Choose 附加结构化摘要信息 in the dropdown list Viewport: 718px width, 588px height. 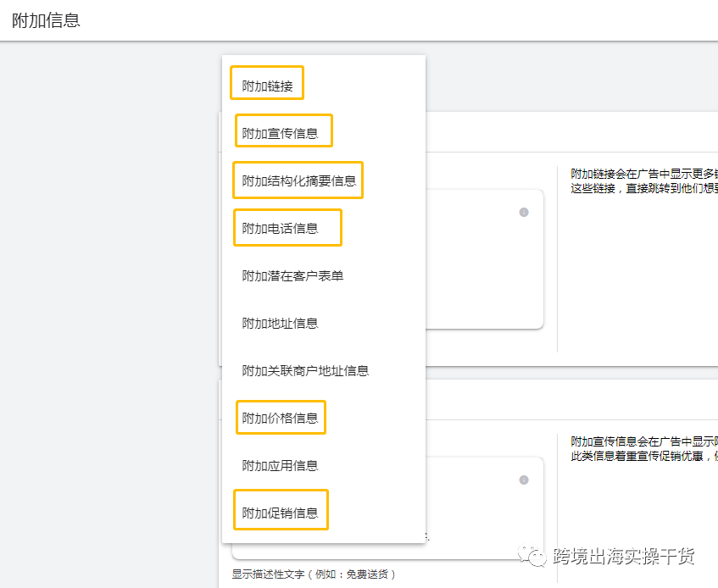tap(298, 180)
